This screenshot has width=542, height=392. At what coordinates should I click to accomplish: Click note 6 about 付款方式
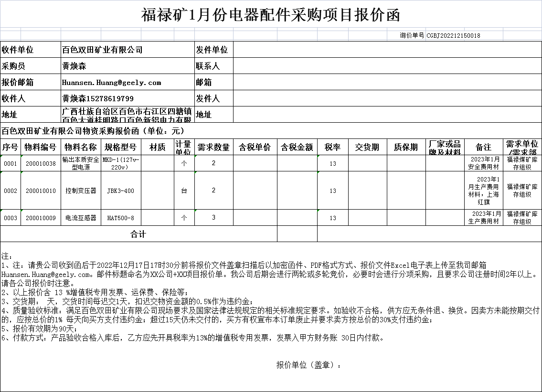click(193, 338)
